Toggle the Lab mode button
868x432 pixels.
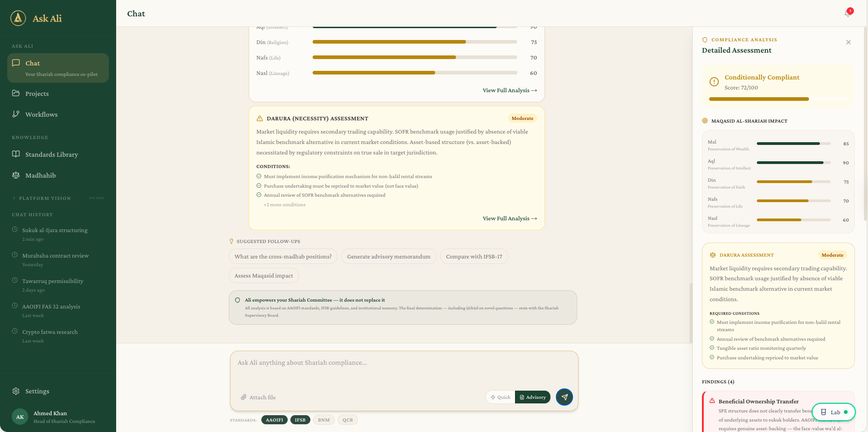tap(833, 412)
